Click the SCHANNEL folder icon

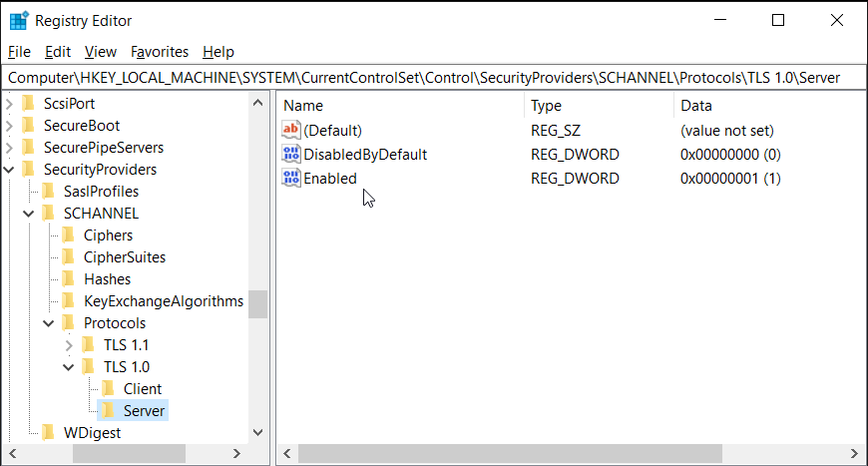(49, 214)
